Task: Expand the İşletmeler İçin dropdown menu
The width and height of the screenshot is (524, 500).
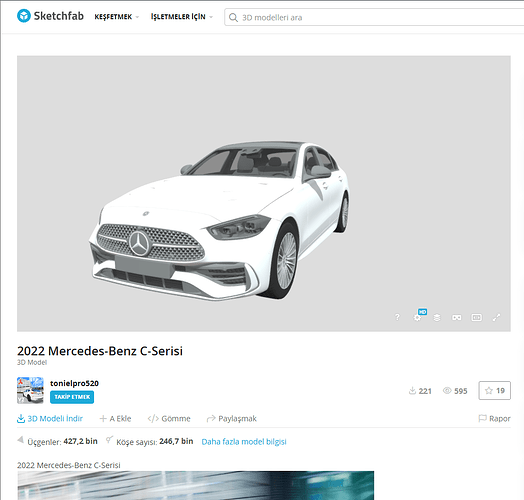Action: pos(182,17)
